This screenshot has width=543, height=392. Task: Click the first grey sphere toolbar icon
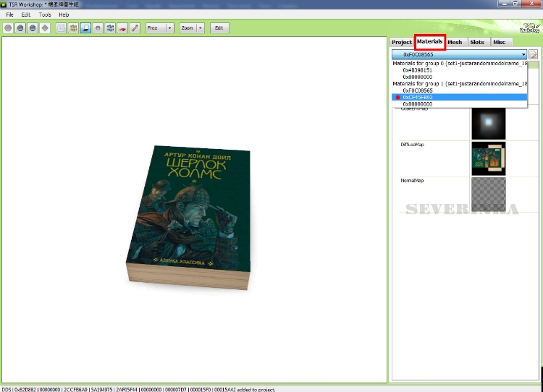coord(8,28)
